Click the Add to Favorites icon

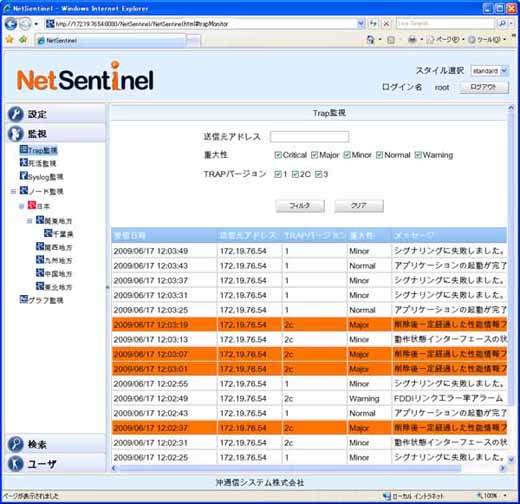click(23, 40)
